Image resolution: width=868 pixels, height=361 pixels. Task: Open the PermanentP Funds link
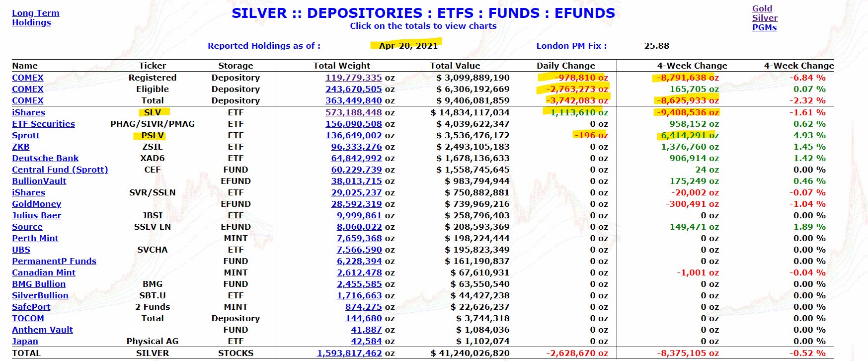pyautogui.click(x=54, y=261)
